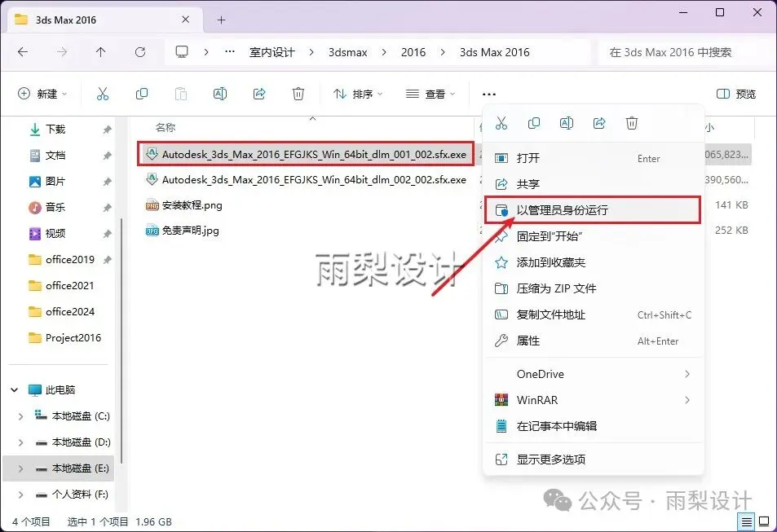Open 属性 from the context menu
Screen dimensions: 777x532
pos(594,341)
